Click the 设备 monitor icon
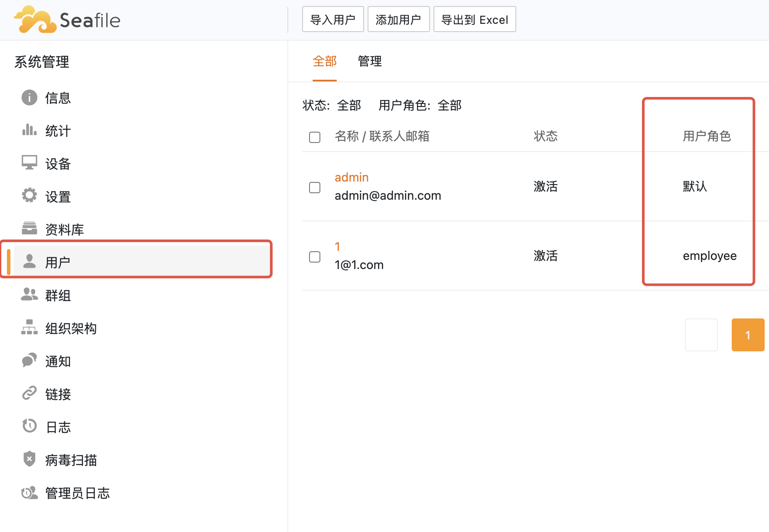Screen dimensions: 769x532 pos(29,163)
